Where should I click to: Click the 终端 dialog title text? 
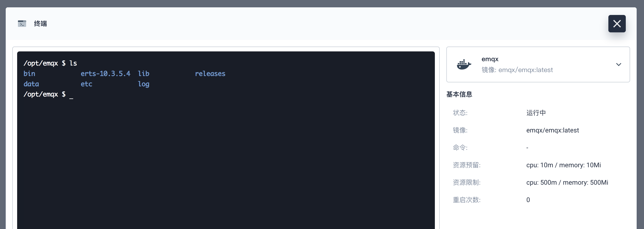pos(41,24)
